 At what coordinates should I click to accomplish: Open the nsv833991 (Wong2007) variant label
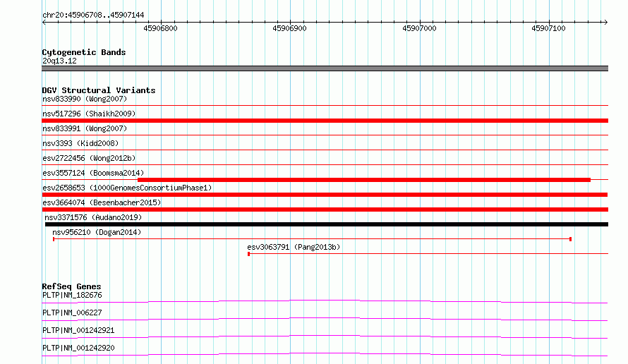click(x=85, y=128)
